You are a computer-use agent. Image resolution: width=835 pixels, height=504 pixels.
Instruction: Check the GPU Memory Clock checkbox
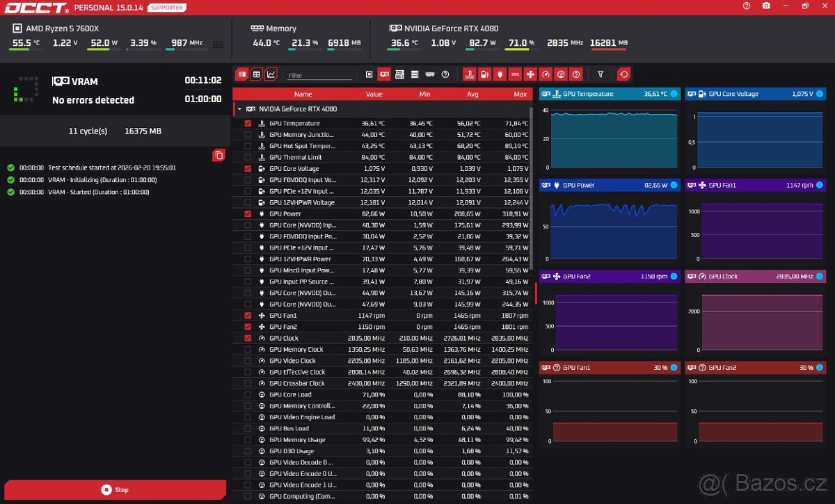(x=248, y=350)
